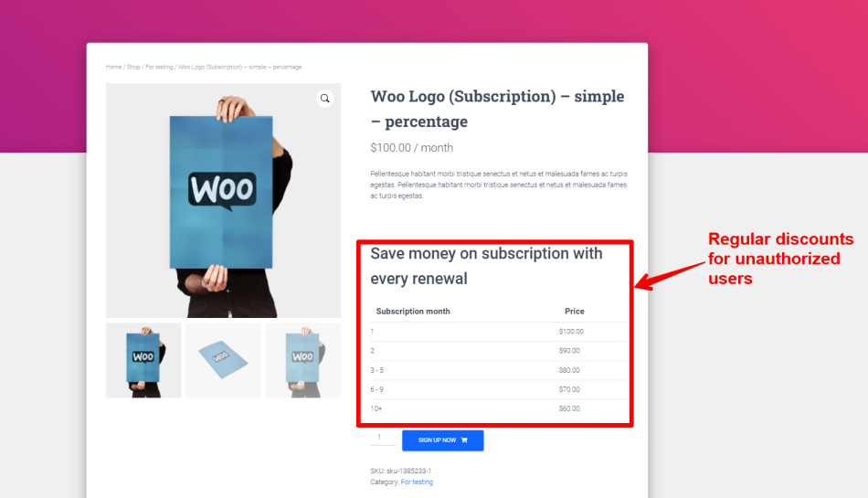This screenshot has height=498, width=868.
Task: Click the main Woo poster product image
Action: pos(223,200)
